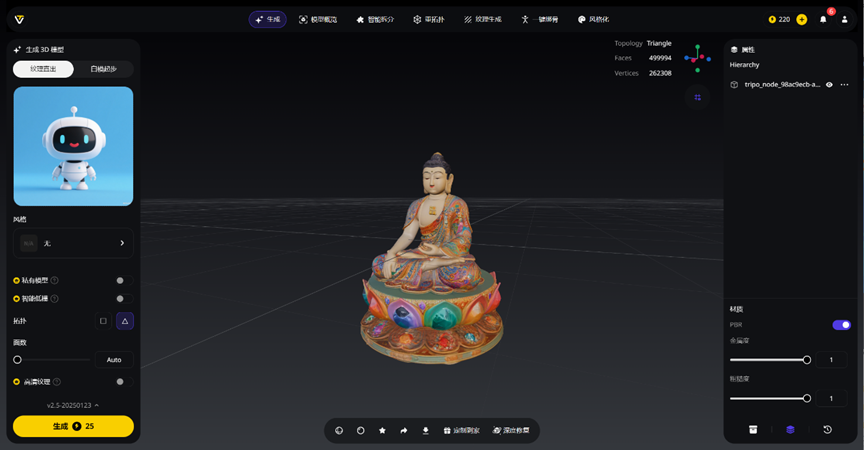Click help icon next to private model

[55, 280]
